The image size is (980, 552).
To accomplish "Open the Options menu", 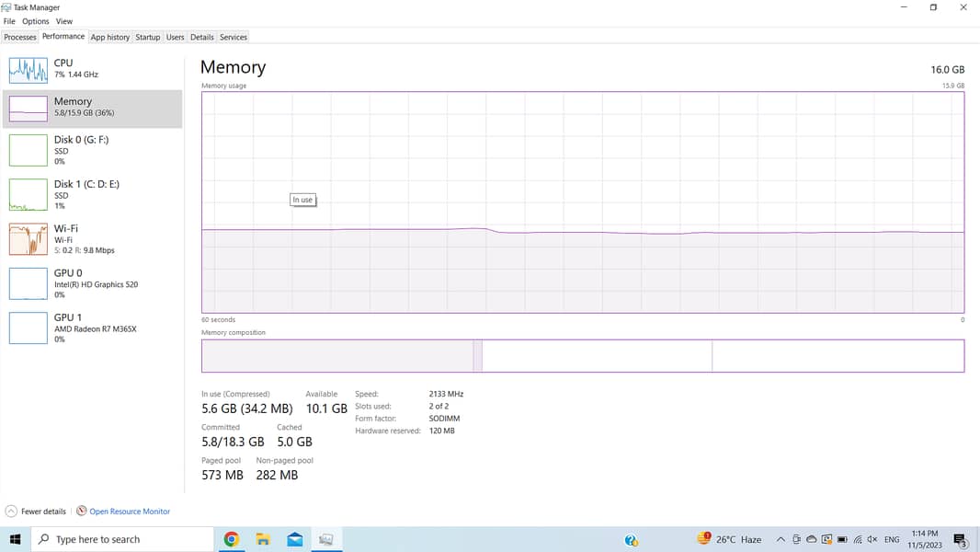I will (35, 21).
